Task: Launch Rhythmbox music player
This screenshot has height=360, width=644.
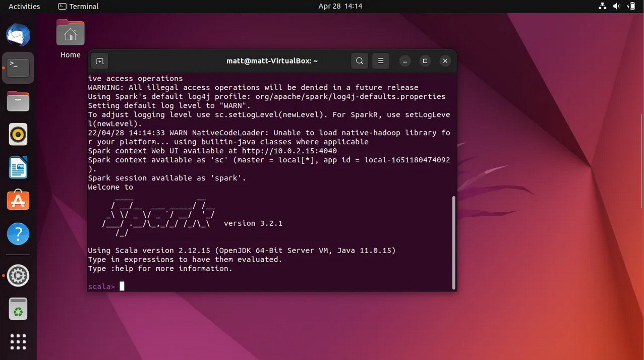Action: coord(18,135)
